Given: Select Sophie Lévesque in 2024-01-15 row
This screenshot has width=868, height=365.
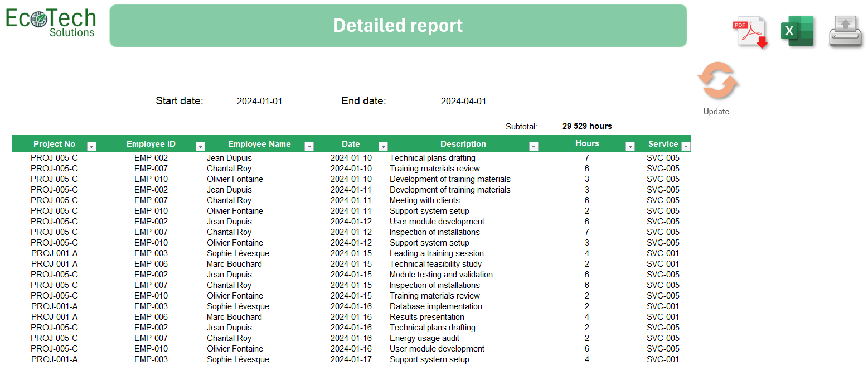Looking at the screenshot, I should [238, 253].
